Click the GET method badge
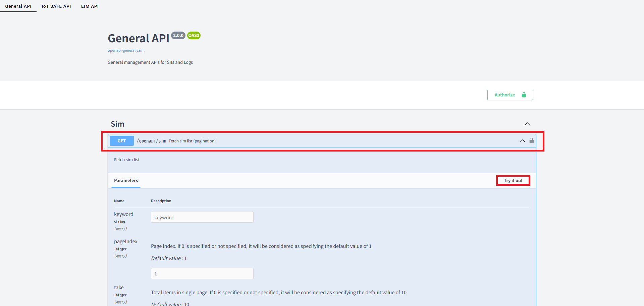This screenshot has width=644, height=306. click(x=122, y=141)
